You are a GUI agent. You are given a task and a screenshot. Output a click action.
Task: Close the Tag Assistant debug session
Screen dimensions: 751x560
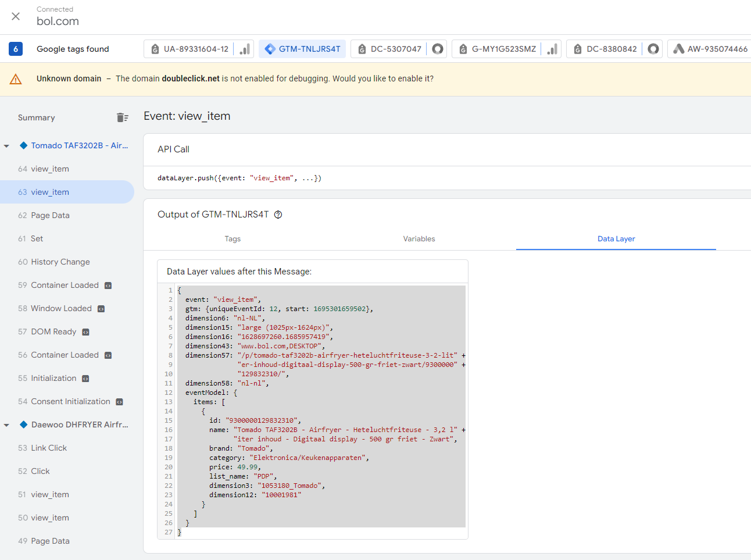(x=16, y=16)
